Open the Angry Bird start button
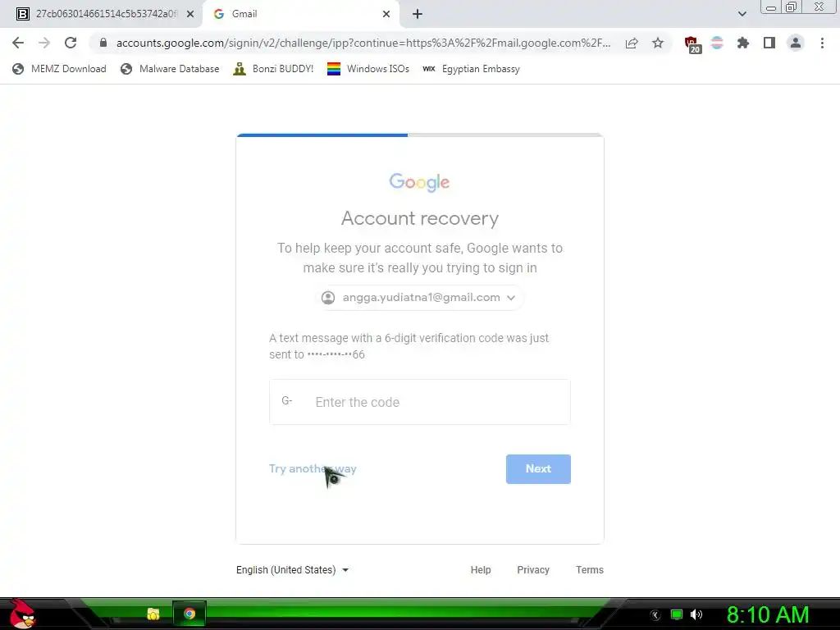 (x=22, y=614)
